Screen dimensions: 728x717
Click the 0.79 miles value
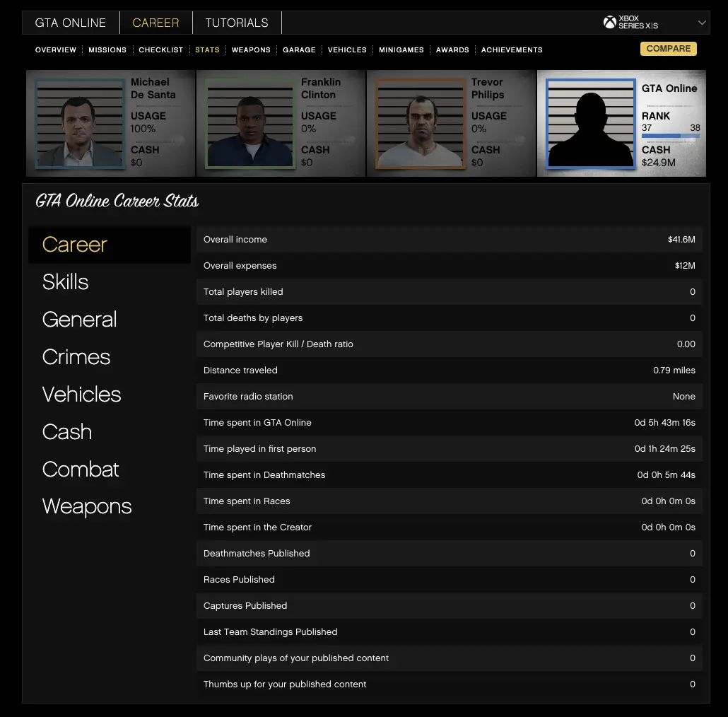[674, 370]
